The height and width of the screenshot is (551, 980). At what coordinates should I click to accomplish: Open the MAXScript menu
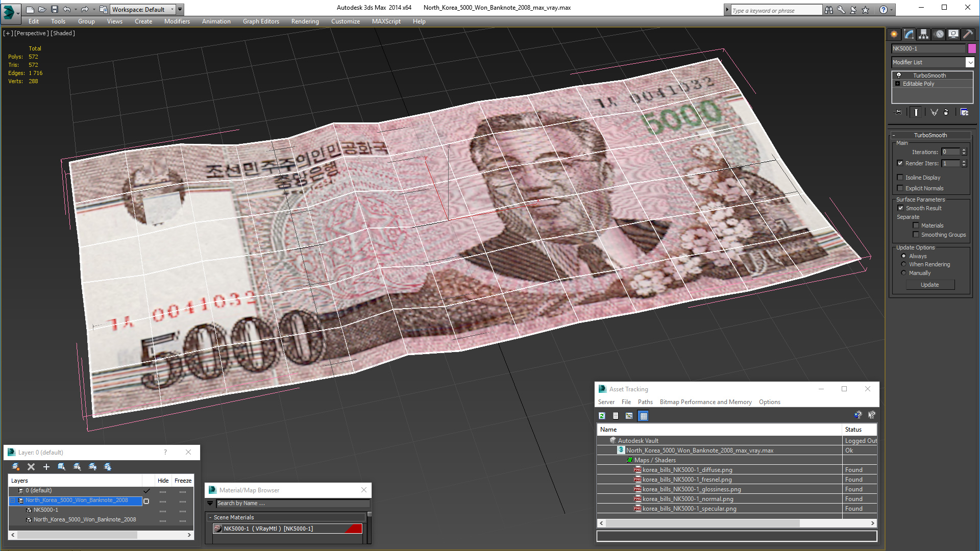coord(386,21)
